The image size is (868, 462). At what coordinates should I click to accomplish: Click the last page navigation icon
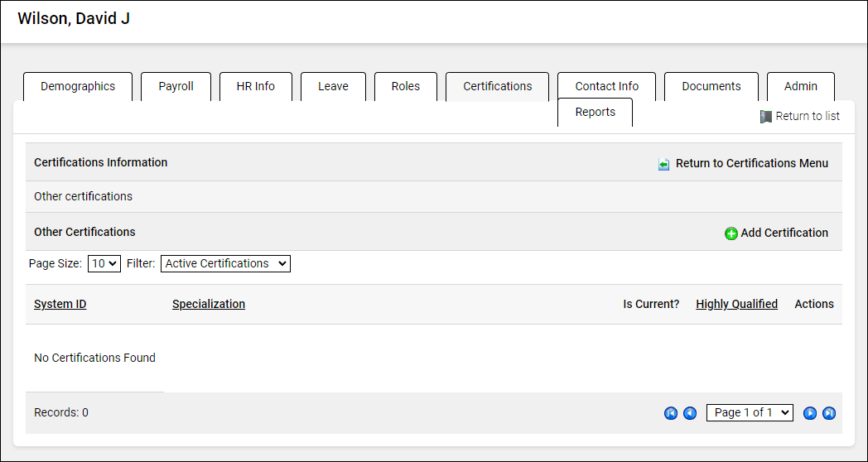(x=828, y=413)
